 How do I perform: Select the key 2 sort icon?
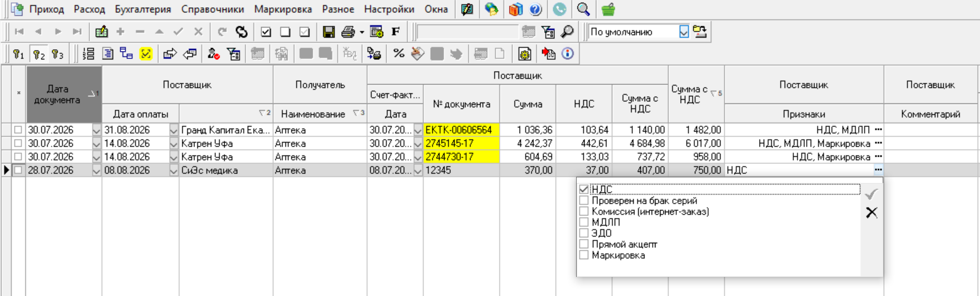pos(39,54)
